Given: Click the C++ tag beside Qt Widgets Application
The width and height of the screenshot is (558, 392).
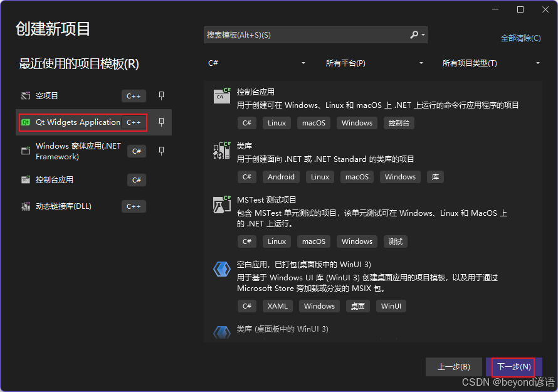Looking at the screenshot, I should click(x=134, y=122).
